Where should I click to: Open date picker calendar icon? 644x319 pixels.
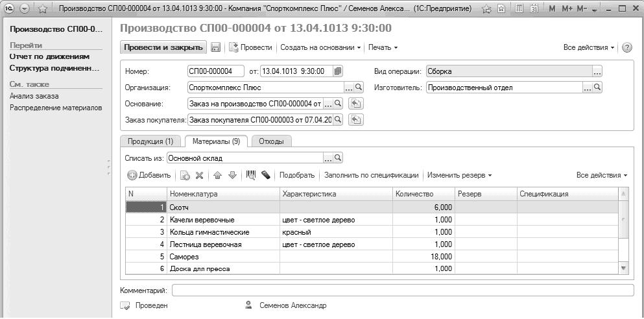pos(338,71)
